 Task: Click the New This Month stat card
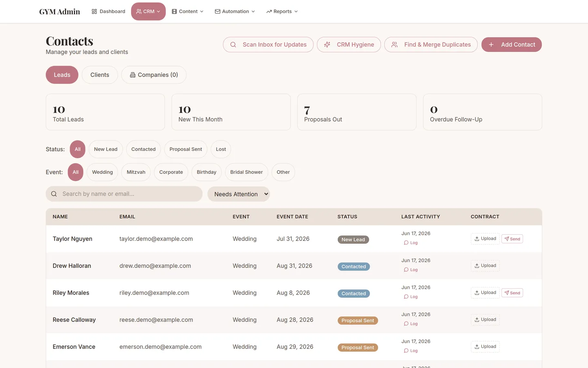231,112
